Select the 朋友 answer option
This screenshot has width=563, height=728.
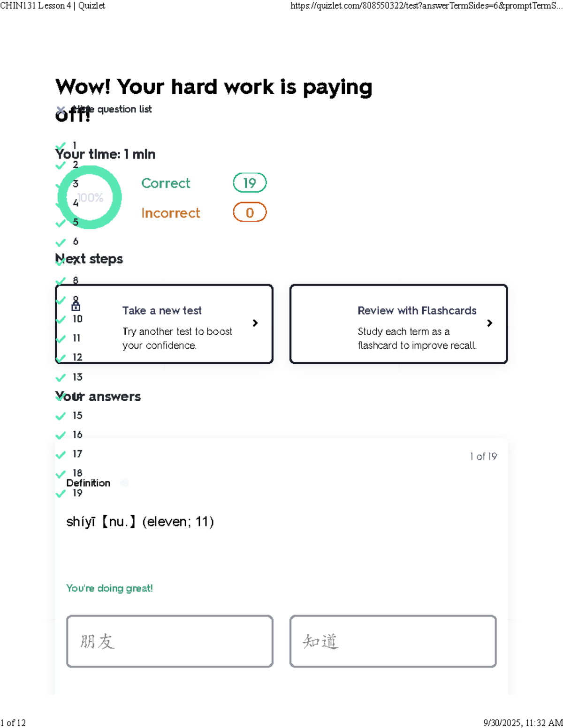tap(170, 641)
